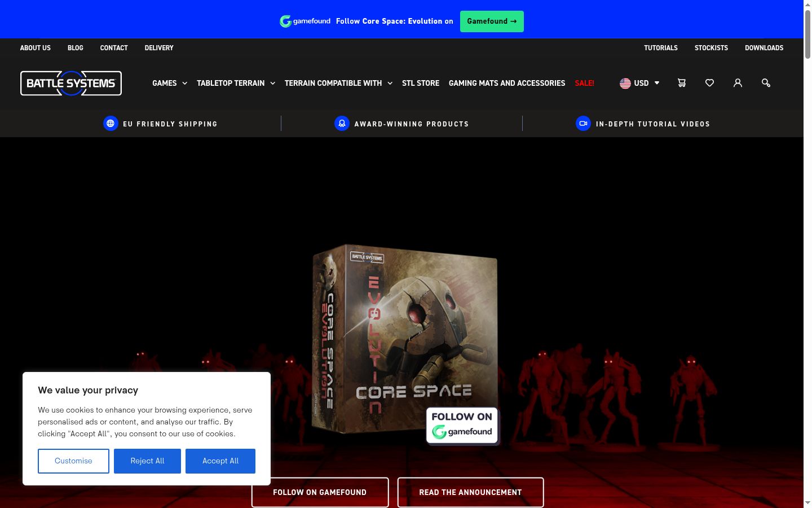The height and width of the screenshot is (508, 812).
Task: Open the Contact link
Action: pyautogui.click(x=114, y=48)
